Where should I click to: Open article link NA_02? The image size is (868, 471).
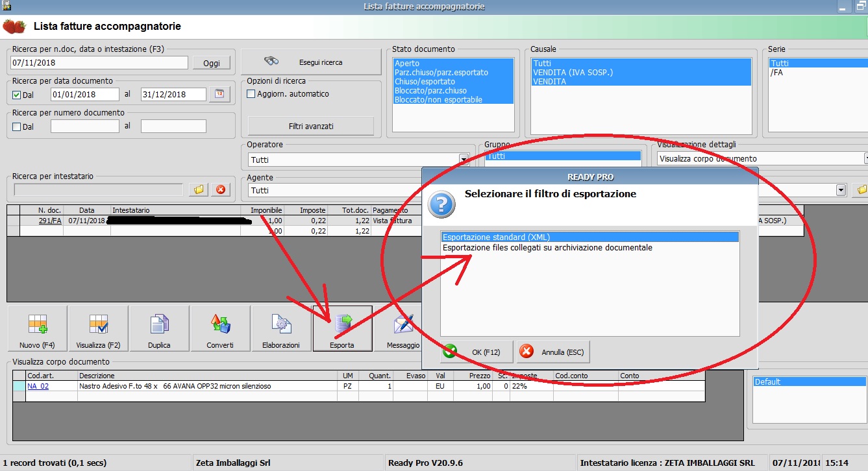tap(38, 386)
